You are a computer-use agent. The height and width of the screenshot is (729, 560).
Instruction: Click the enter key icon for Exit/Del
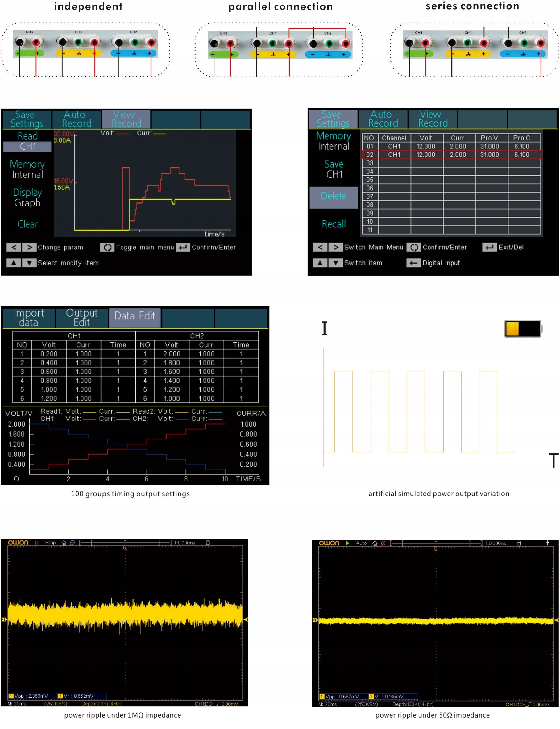pyautogui.click(x=489, y=247)
